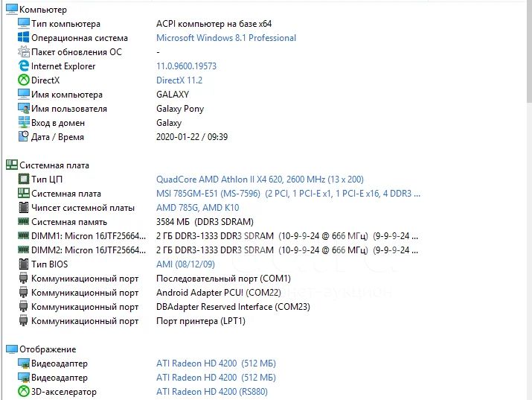Click the Internet Explorer icon
The height and width of the screenshot is (400, 532).
click(x=23, y=66)
